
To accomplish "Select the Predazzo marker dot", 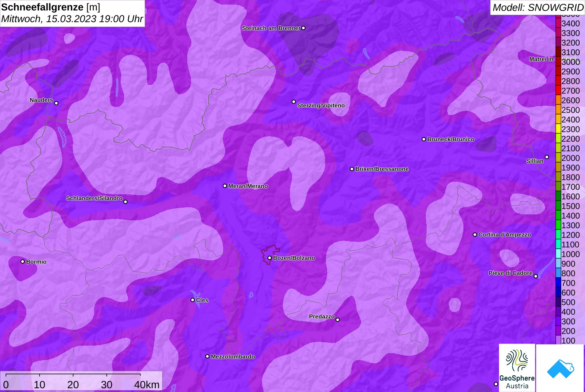I will tap(338, 320).
